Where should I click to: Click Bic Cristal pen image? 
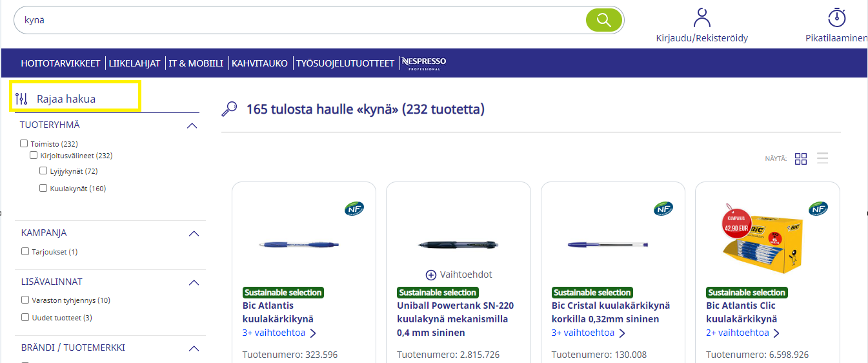click(608, 245)
